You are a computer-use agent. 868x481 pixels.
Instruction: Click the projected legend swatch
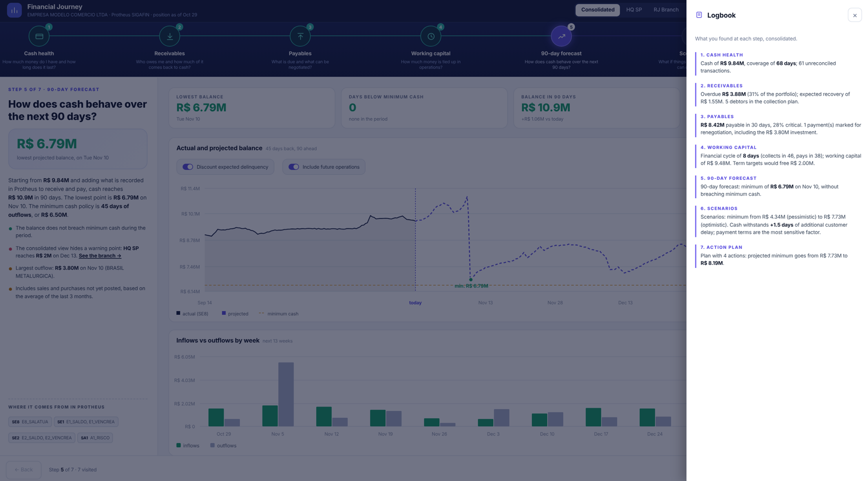click(224, 313)
